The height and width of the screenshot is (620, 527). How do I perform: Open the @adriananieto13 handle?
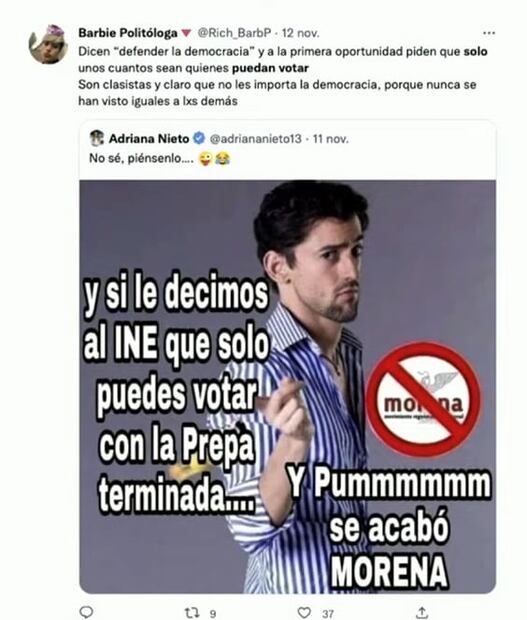click(x=255, y=139)
